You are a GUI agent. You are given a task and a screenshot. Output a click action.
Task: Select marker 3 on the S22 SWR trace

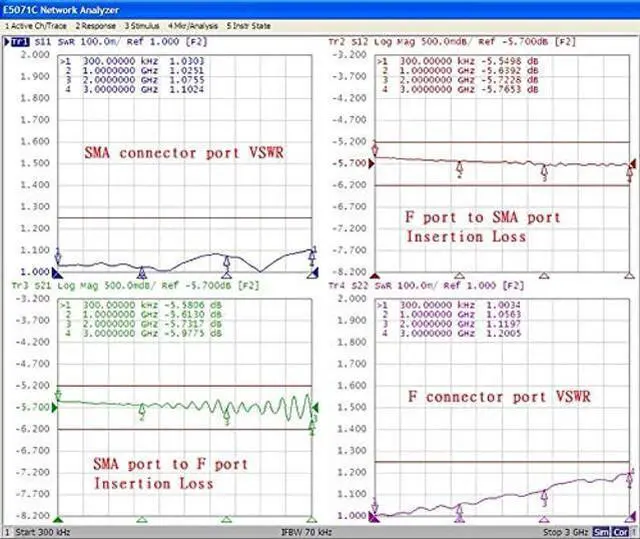544,497
